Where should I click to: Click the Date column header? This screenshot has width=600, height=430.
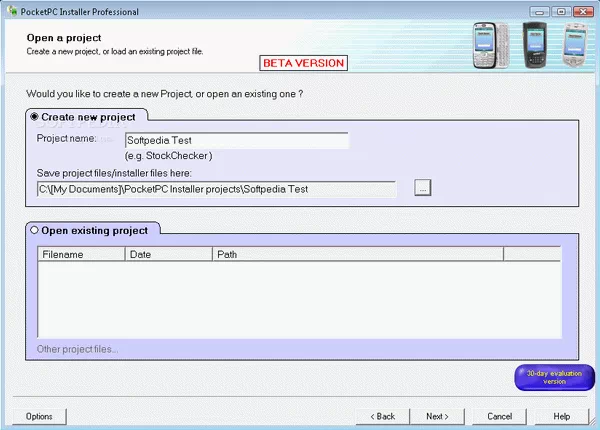(169, 254)
